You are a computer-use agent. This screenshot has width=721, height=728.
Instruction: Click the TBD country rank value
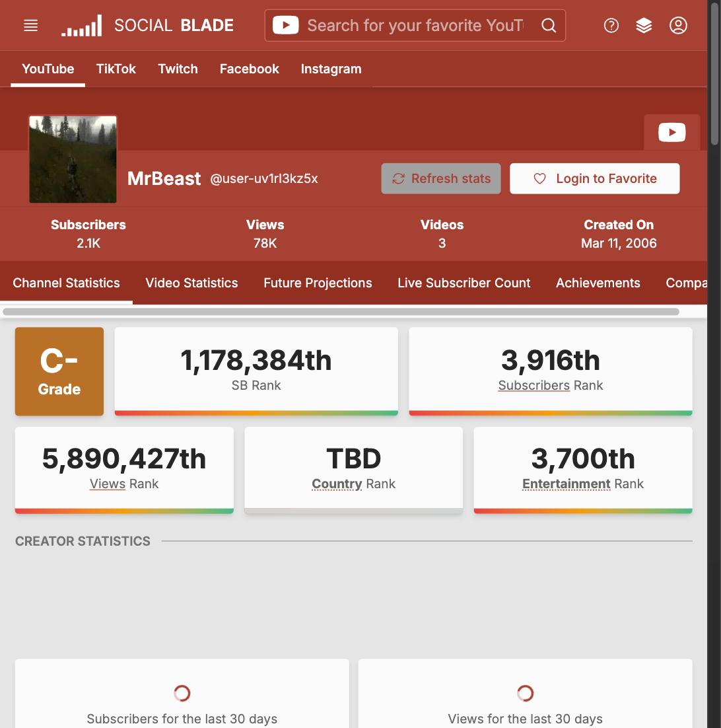pos(353,458)
